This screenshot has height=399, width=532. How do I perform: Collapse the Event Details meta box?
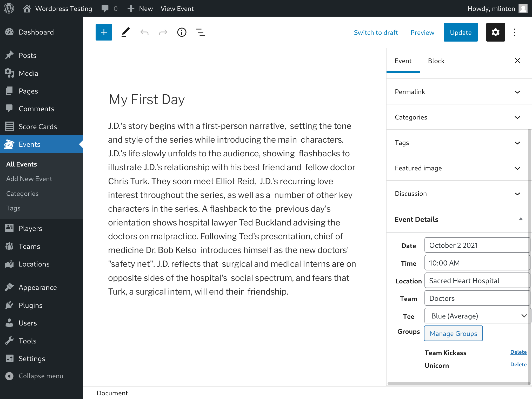coord(521,219)
